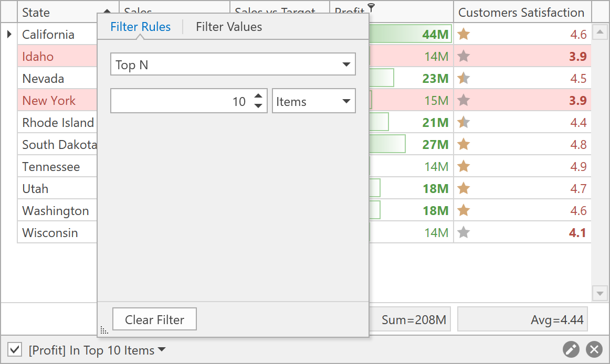The image size is (610, 364).
Task: Click the grey star in Wisconsin row
Action: point(464,232)
